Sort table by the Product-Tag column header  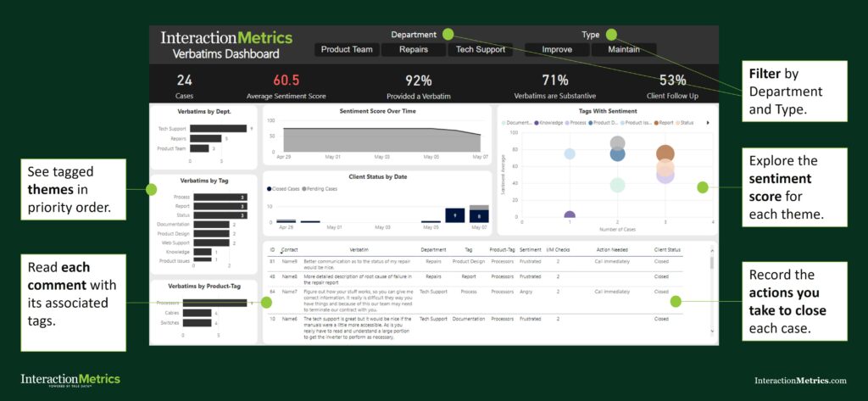click(x=502, y=250)
